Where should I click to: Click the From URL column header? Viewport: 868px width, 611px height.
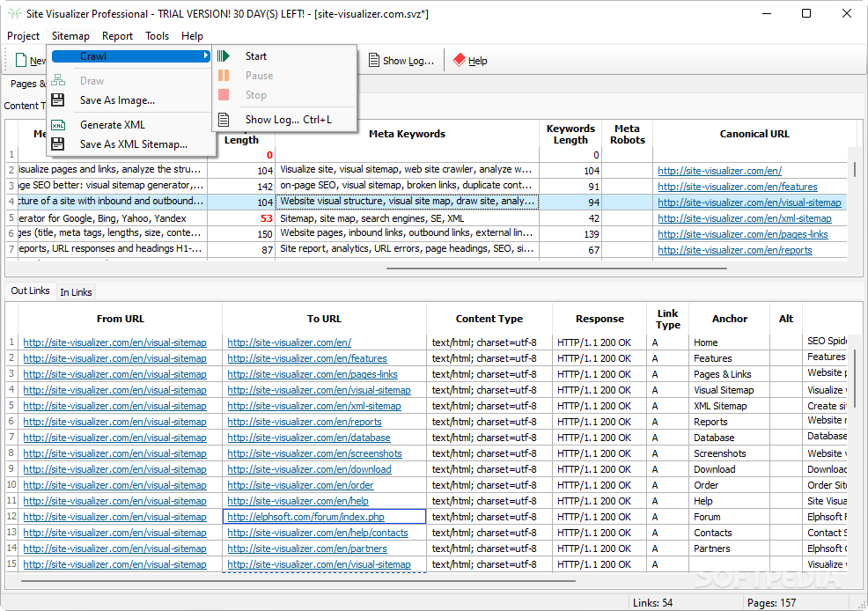(x=120, y=319)
